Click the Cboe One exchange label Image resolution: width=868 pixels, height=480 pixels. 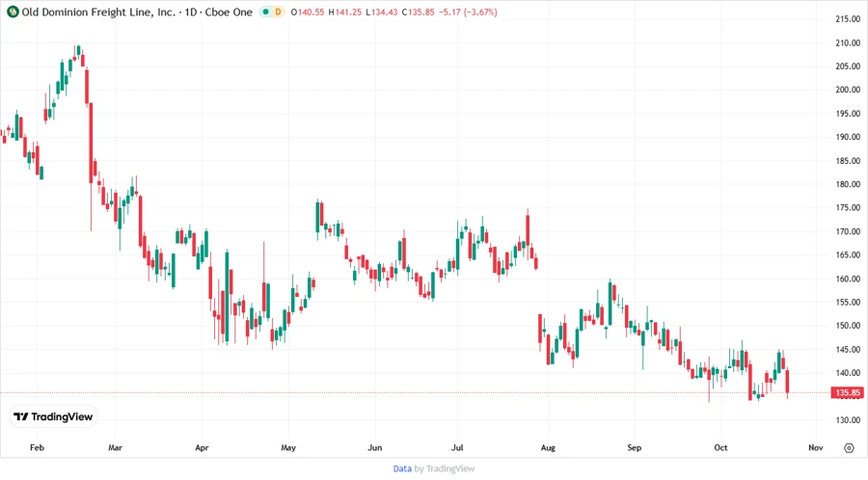pos(229,13)
